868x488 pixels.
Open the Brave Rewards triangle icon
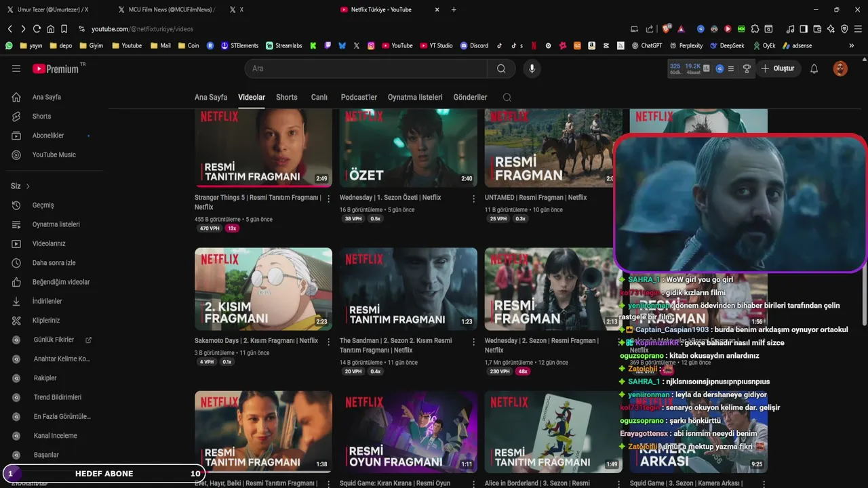click(681, 29)
